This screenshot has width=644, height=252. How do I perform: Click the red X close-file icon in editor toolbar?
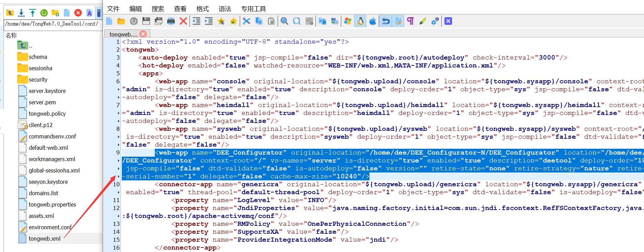tap(183, 21)
